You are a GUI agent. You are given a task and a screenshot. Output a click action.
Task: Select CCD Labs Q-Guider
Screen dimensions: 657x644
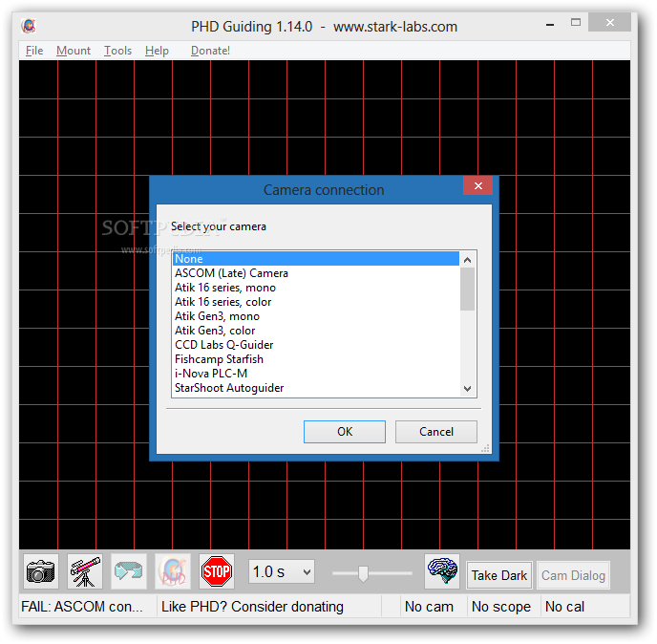click(316, 345)
